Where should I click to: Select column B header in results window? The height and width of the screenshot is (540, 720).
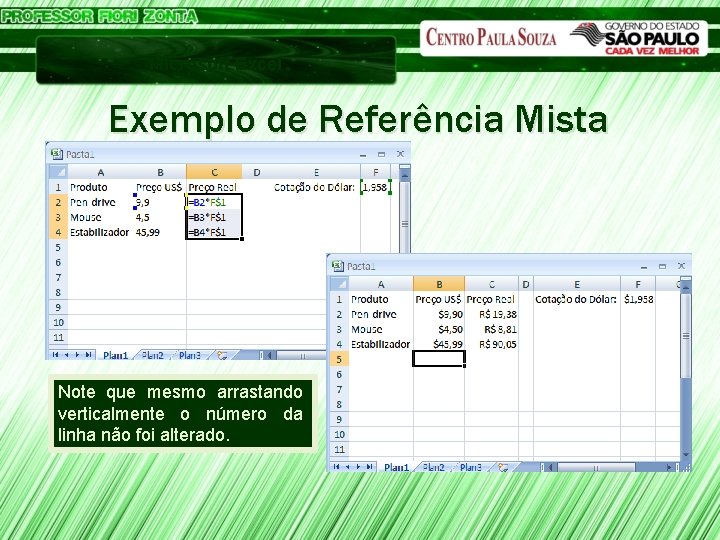coord(439,284)
